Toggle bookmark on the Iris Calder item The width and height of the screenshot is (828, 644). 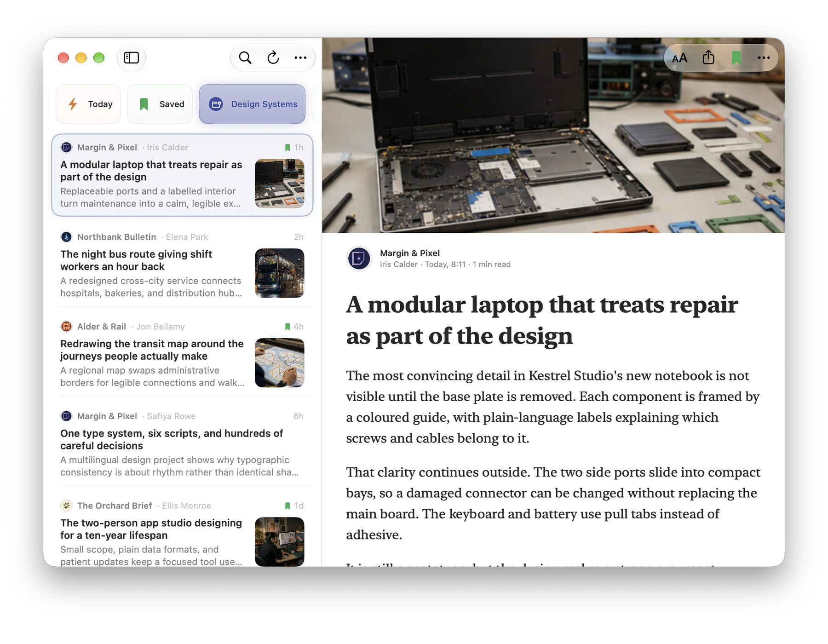pyautogui.click(x=287, y=148)
